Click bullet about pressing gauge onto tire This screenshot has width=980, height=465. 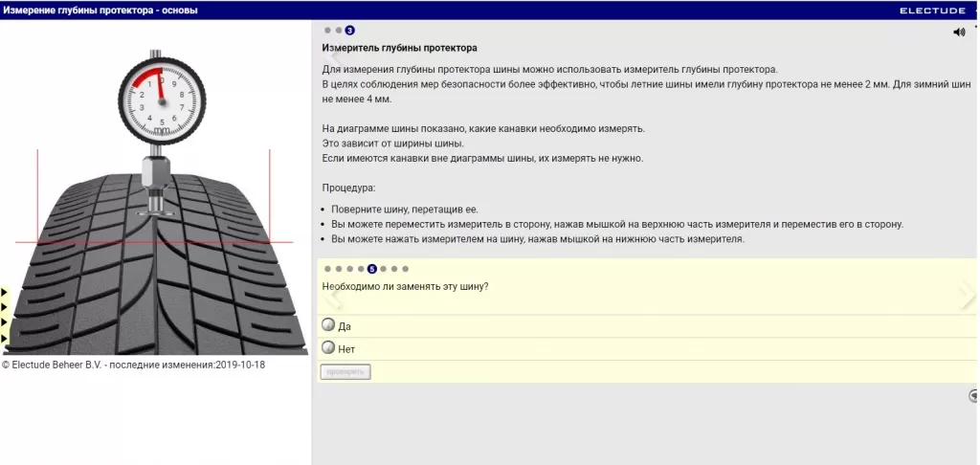pyautogui.click(x=538, y=239)
